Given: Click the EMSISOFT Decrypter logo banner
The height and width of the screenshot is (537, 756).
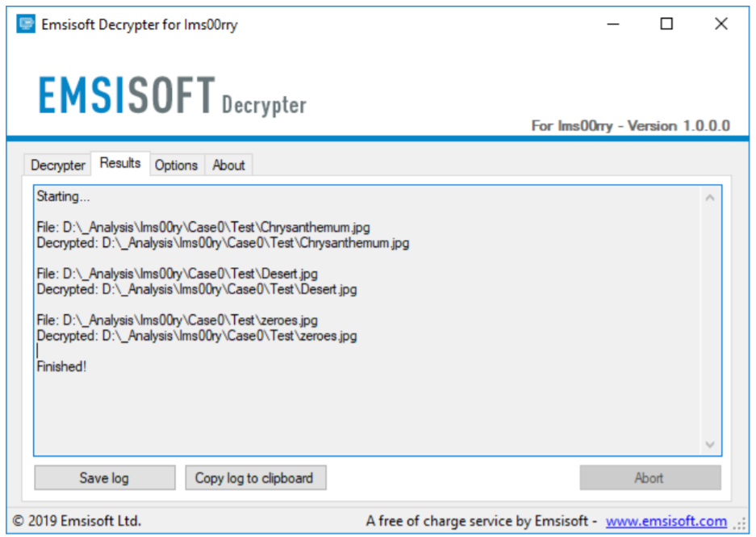Looking at the screenshot, I should pos(173,97).
